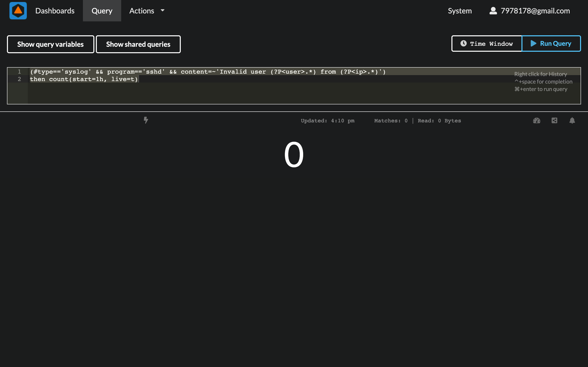Click the application logo in the top left
The height and width of the screenshot is (367, 588).
coord(18,11)
